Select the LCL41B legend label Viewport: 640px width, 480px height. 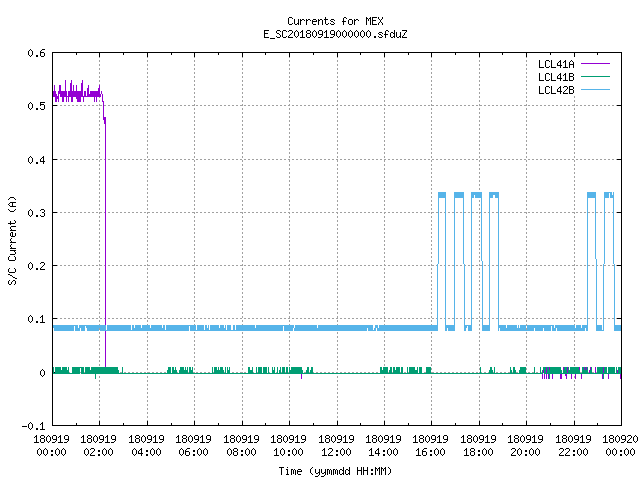(x=556, y=77)
